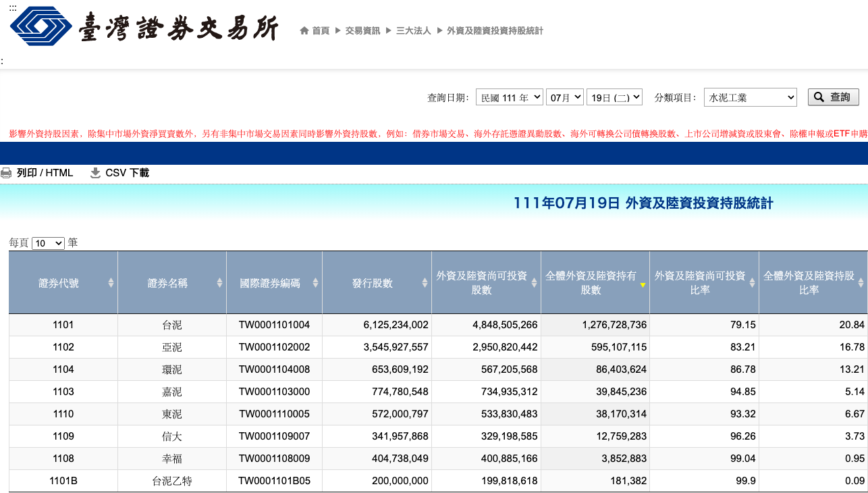Click the printer icon for 列印 / HTML
Image resolution: width=868 pixels, height=493 pixels.
pos(6,173)
